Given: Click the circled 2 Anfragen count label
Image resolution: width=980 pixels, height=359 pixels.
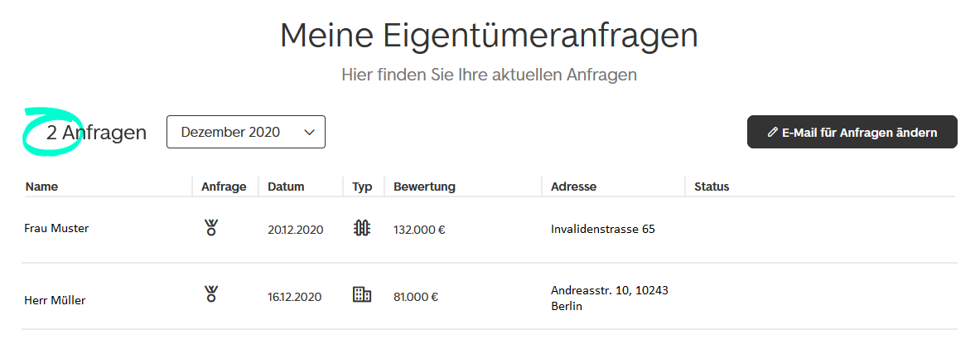Looking at the screenshot, I should pyautogui.click(x=96, y=132).
